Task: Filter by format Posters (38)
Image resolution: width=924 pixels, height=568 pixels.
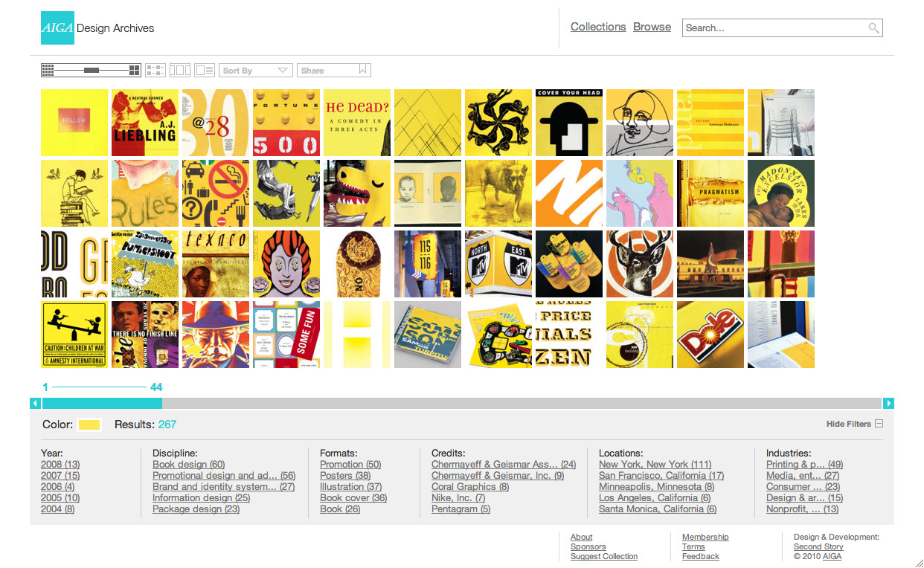Action: coord(345,476)
